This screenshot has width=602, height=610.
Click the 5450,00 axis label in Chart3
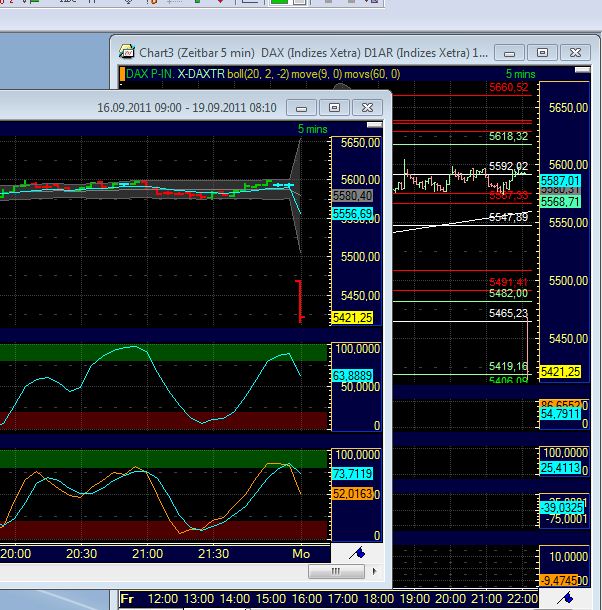coord(568,338)
